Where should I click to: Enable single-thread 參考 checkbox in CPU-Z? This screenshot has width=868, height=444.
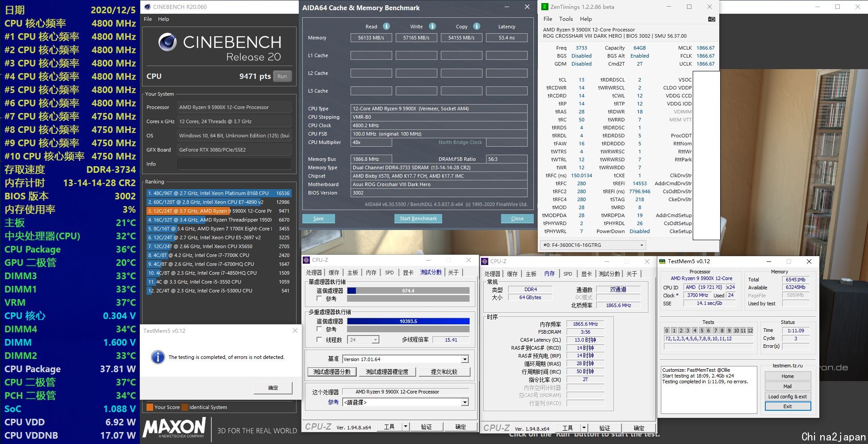coord(319,299)
